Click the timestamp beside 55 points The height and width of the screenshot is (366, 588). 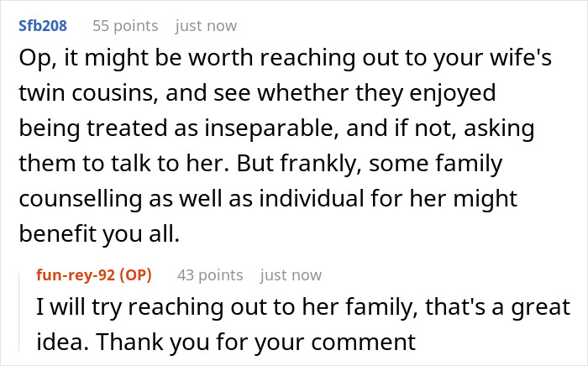pyautogui.click(x=206, y=26)
